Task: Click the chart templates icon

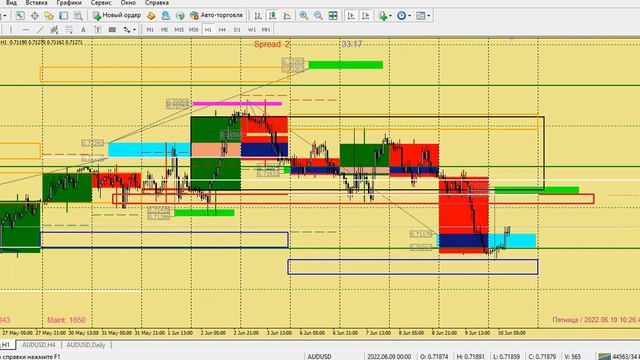Action: [420, 16]
